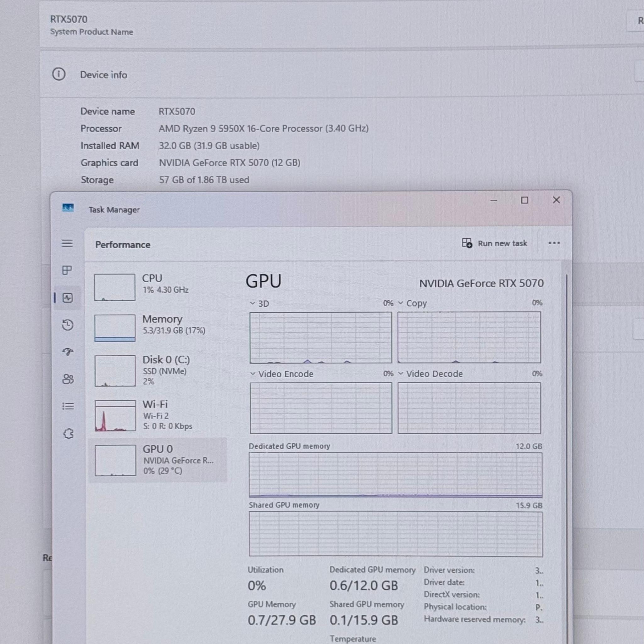Open the three-dot more options menu
The image size is (644, 644).
[554, 243]
